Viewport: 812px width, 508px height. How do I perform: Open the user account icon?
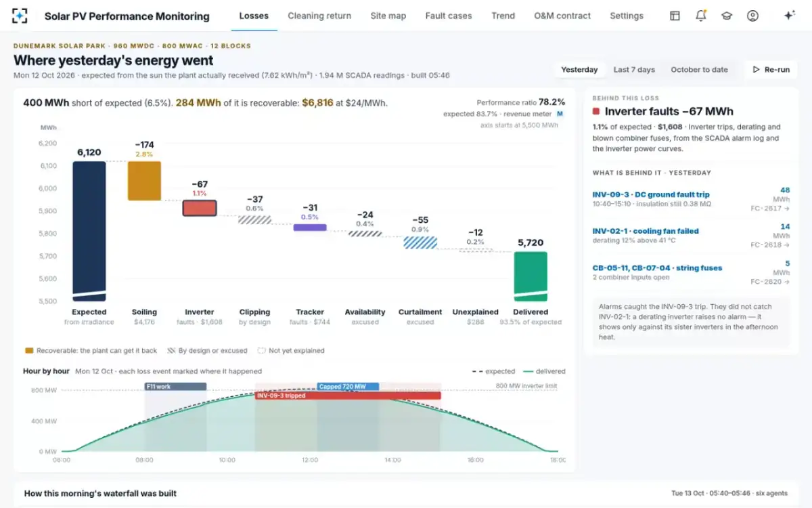752,16
